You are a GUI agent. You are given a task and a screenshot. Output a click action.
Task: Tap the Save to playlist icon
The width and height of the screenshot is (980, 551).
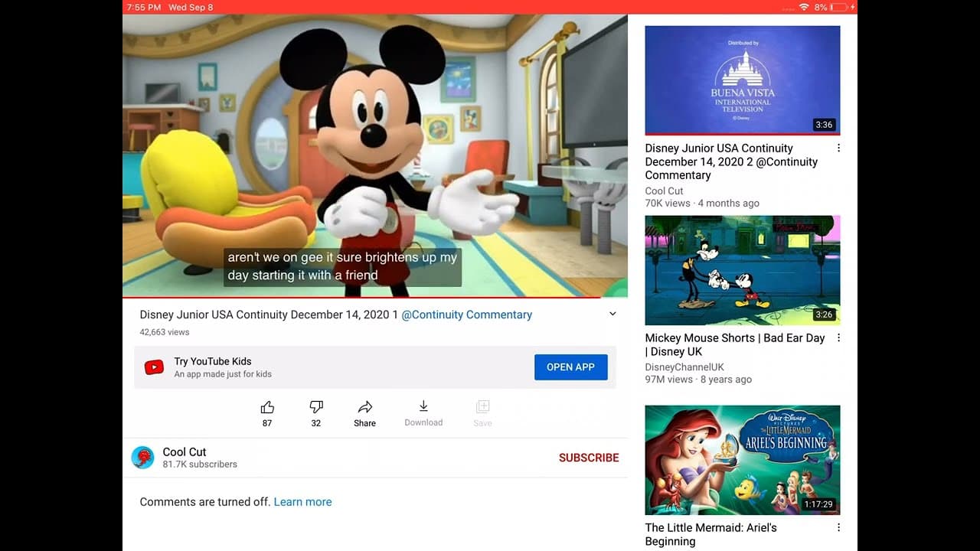[482, 406]
